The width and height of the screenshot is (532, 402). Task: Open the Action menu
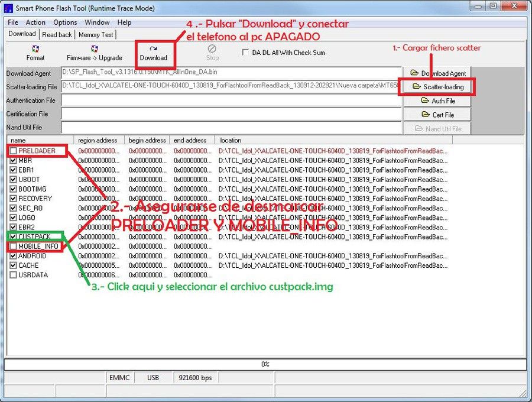(35, 22)
